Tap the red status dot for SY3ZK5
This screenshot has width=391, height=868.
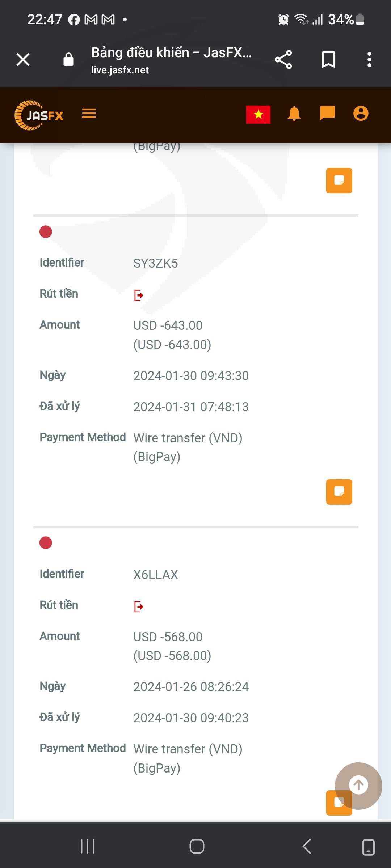point(46,232)
